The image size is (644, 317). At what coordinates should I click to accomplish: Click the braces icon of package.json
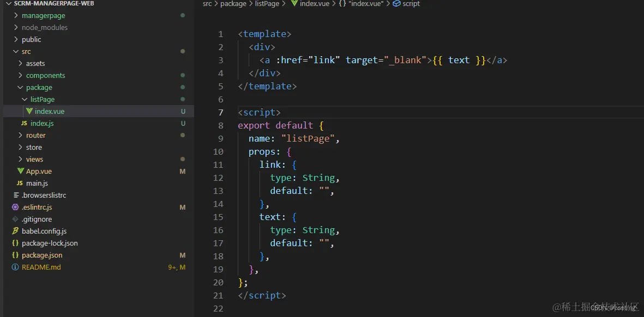click(16, 255)
